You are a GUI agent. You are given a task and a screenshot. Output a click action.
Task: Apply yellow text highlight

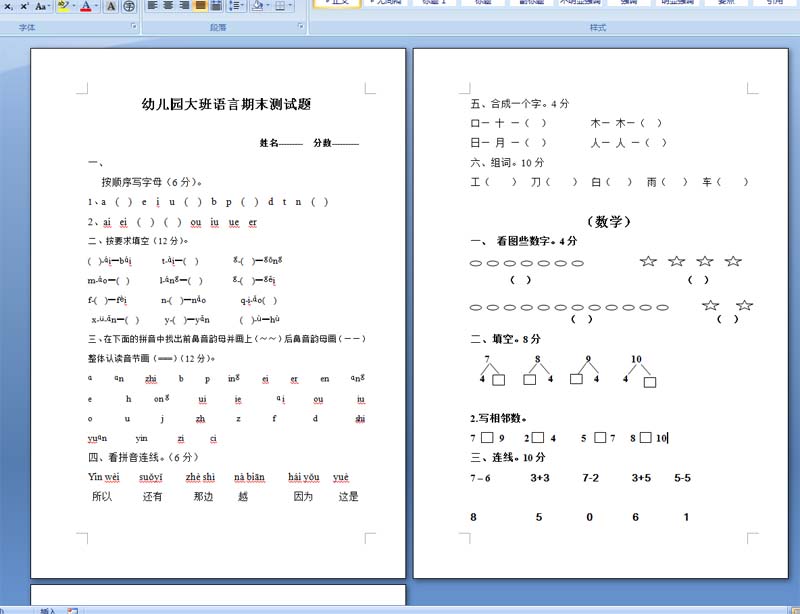click(x=63, y=6)
